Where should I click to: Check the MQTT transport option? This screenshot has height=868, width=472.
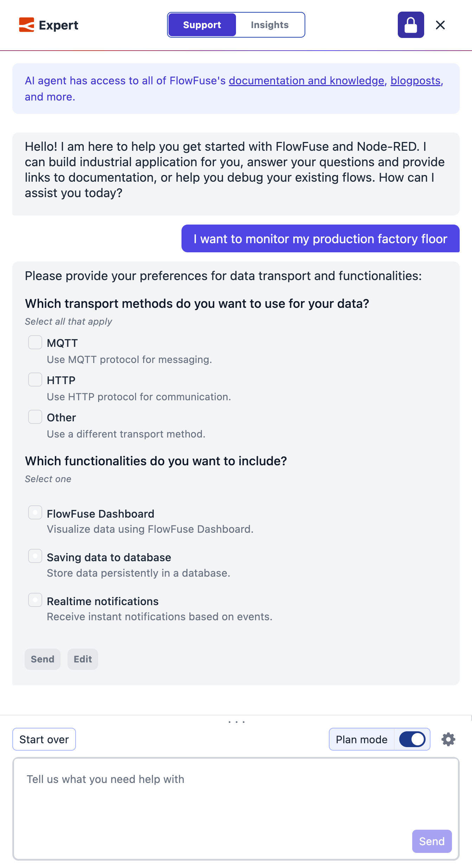pyautogui.click(x=35, y=342)
